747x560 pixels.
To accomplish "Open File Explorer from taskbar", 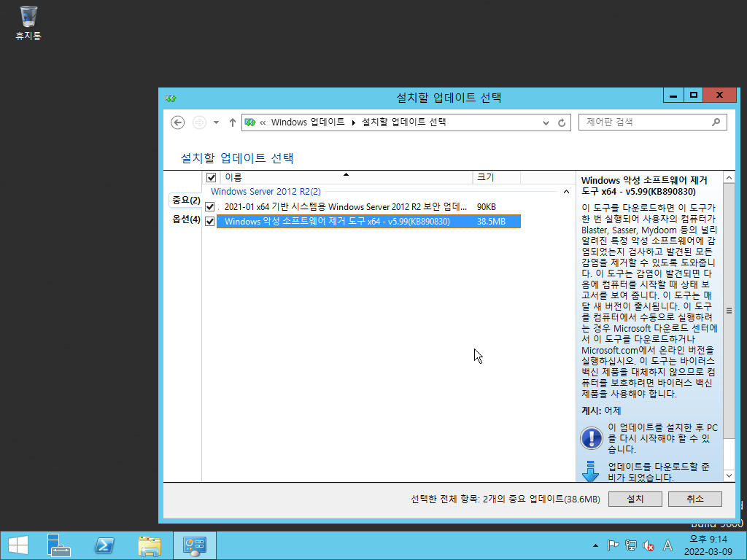I will pos(150,545).
